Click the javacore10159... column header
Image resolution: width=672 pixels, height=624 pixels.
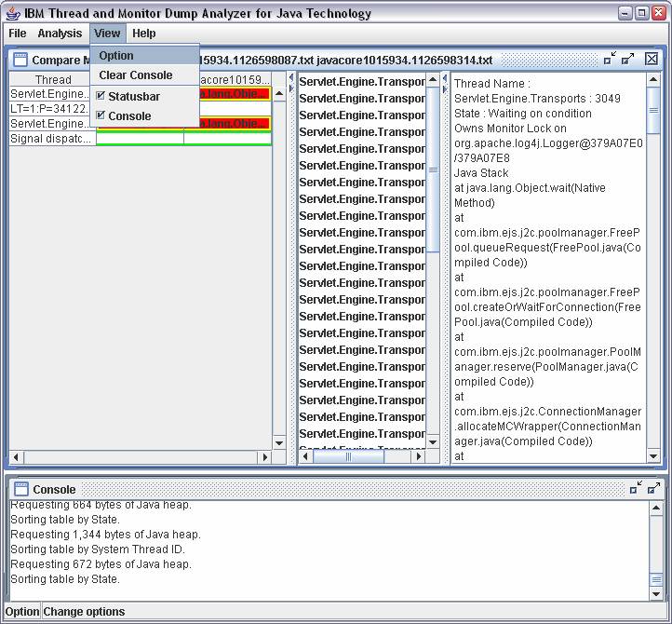[235, 79]
